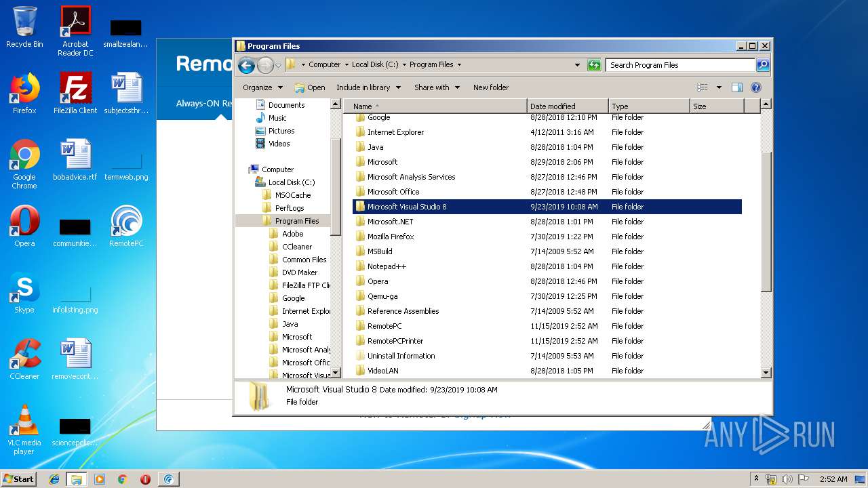This screenshot has height=488, width=868.
Task: Select Videos in navigation pane
Action: (273, 144)
